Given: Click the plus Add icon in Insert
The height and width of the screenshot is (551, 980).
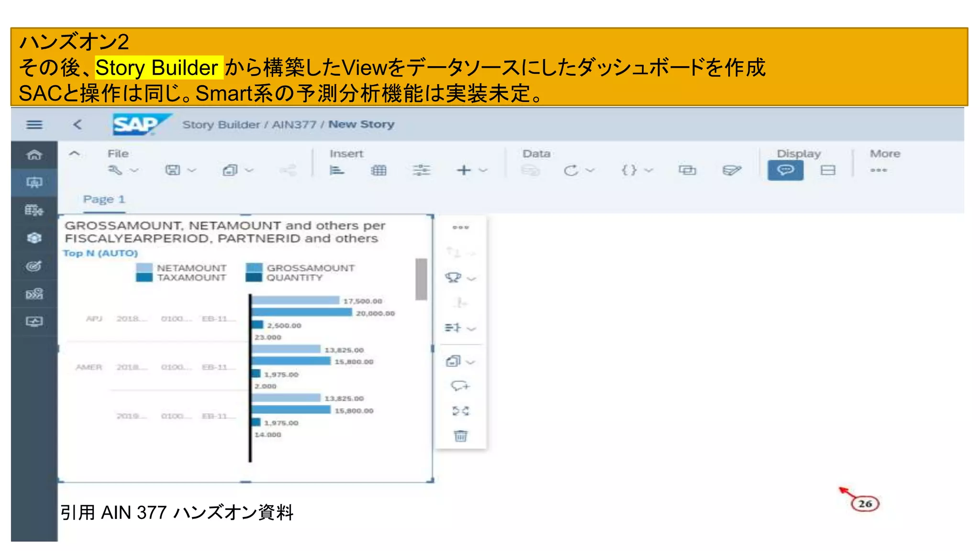Looking at the screenshot, I should [463, 170].
